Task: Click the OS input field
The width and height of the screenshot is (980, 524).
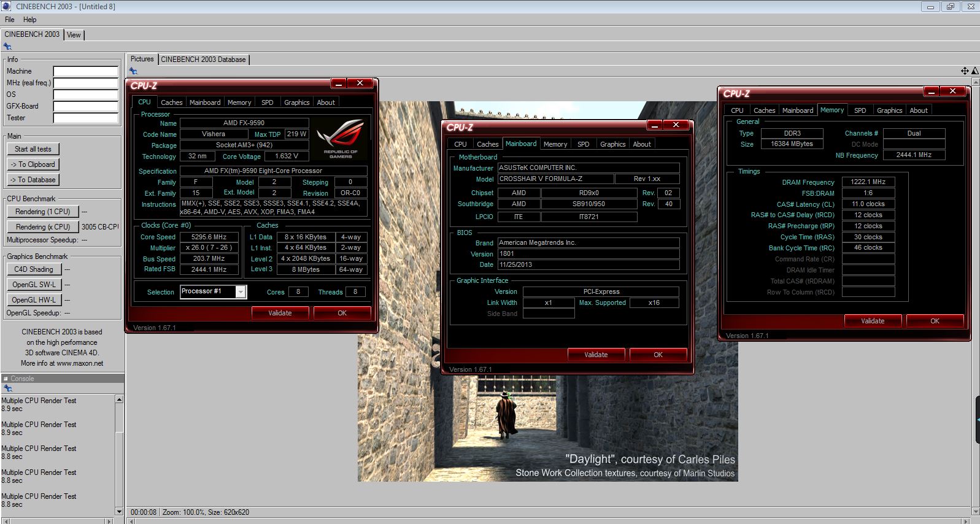Action: coord(85,94)
